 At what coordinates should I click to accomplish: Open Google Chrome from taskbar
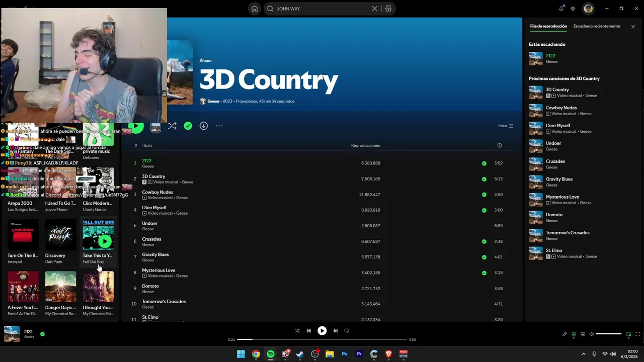point(256,354)
